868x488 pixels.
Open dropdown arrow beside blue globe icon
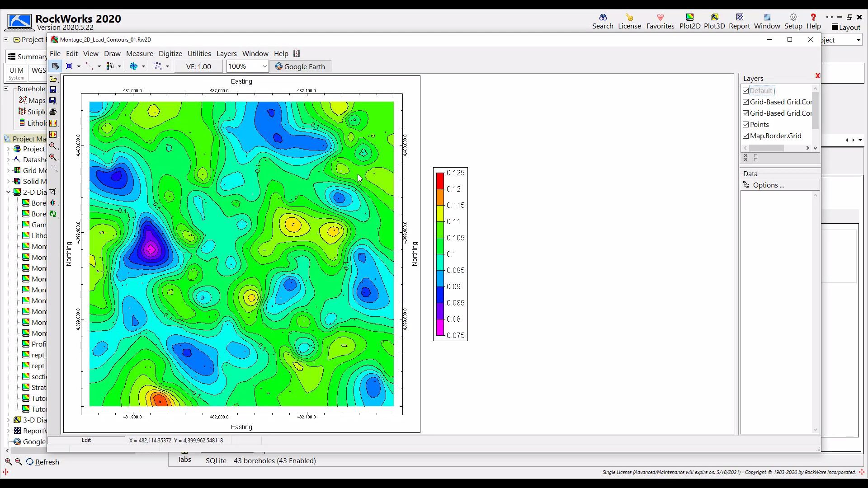[143, 66]
